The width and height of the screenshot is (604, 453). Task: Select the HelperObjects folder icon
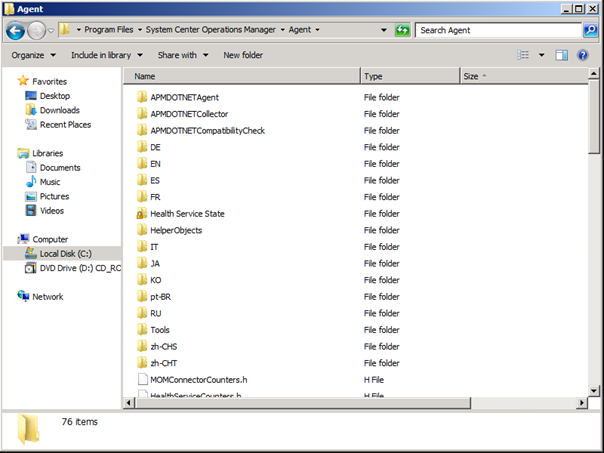point(142,230)
